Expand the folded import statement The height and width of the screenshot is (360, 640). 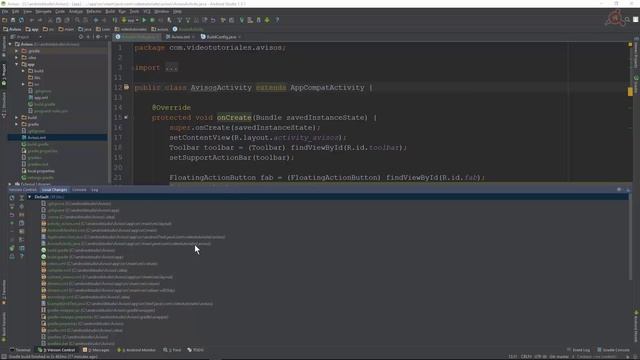[171, 68]
